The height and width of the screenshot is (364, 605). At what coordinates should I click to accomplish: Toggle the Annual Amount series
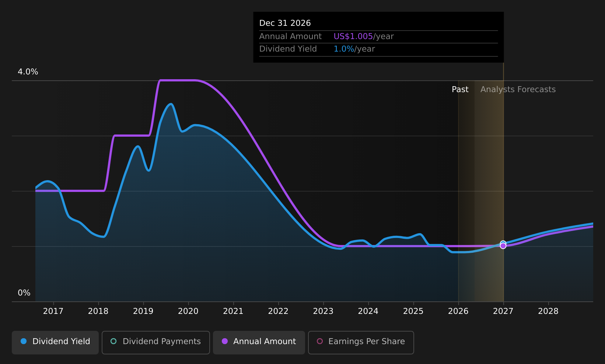tap(259, 342)
